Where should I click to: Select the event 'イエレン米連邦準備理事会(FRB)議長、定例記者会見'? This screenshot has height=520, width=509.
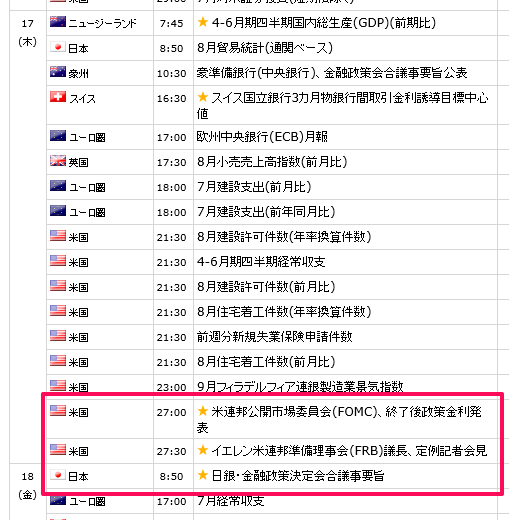click(x=349, y=451)
